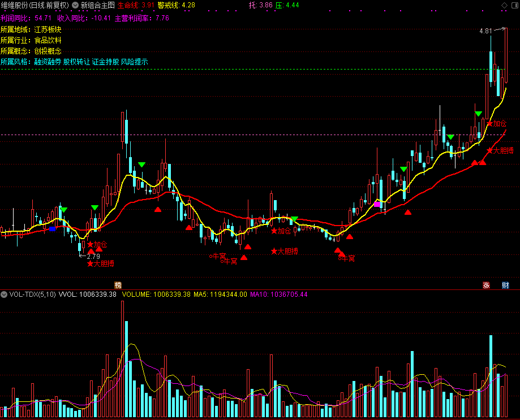The image size is (520, 420).
Task: Select the blue square marker on chart
Action: (x=53, y=229)
